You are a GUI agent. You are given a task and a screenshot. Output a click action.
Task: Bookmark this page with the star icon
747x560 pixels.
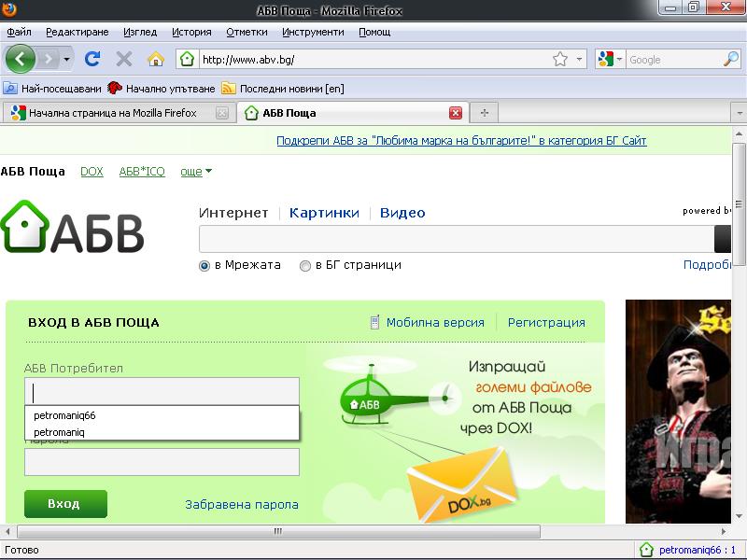click(559, 59)
